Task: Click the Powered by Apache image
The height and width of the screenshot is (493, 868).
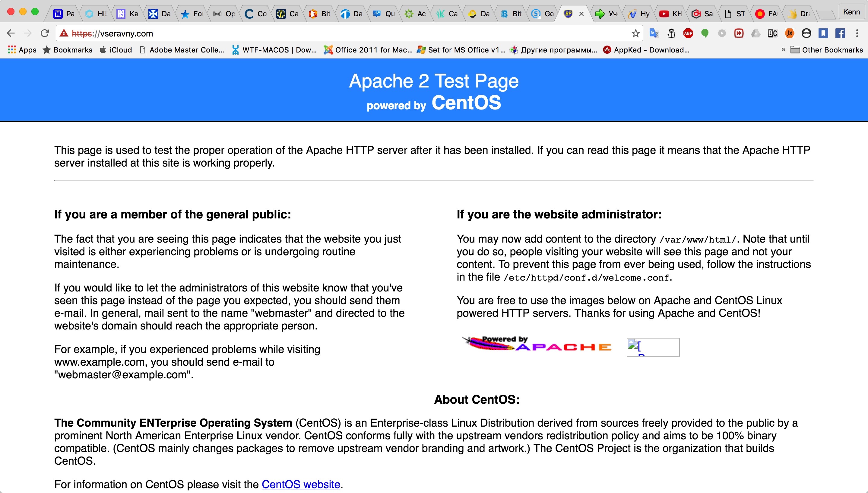Action: pos(537,344)
